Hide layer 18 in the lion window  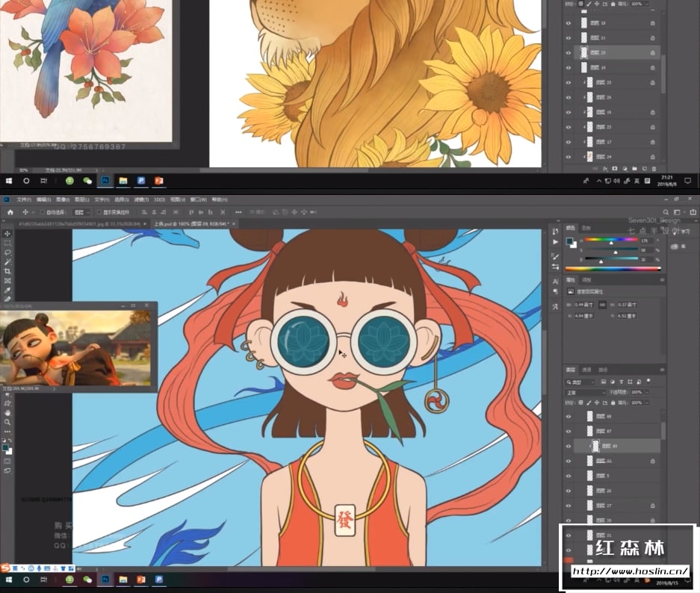click(x=569, y=23)
